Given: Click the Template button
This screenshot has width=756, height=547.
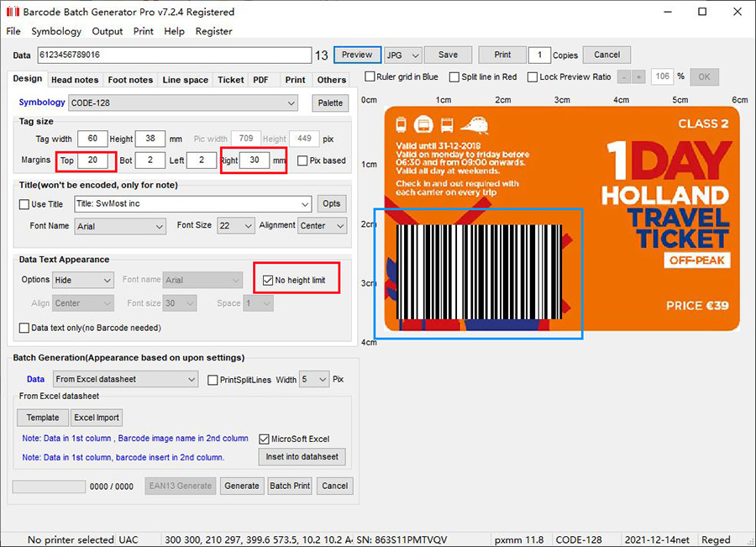Looking at the screenshot, I should tap(43, 418).
